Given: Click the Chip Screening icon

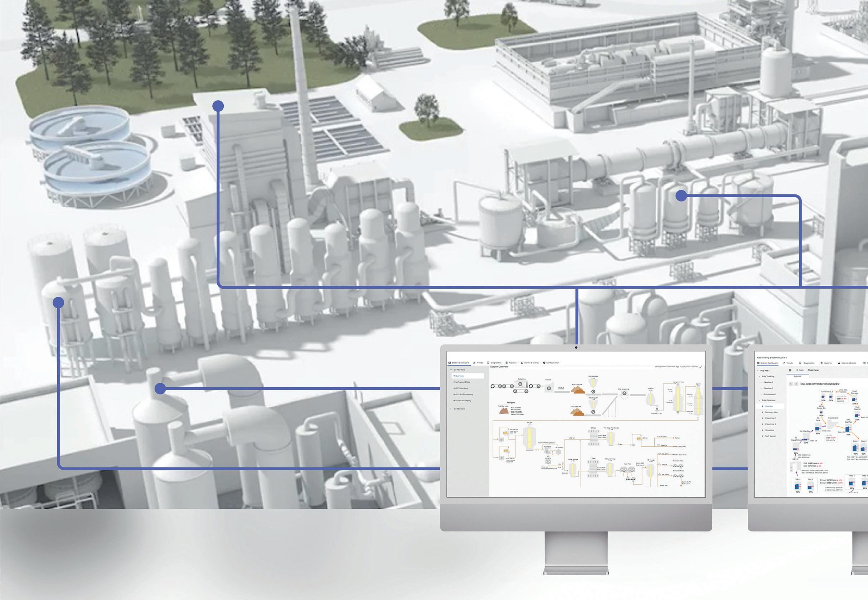Looking at the screenshot, I should [624, 393].
